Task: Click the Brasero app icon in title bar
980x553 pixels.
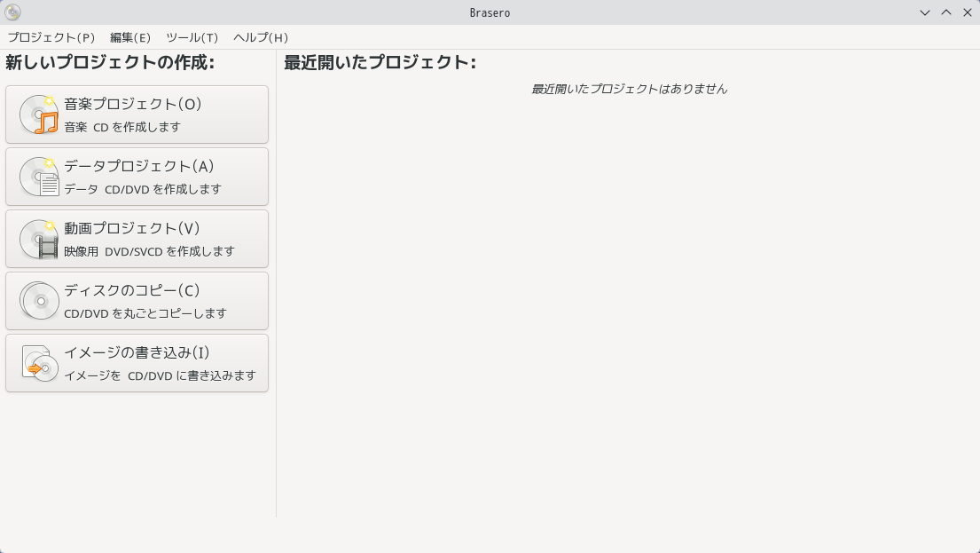Action: 12,12
